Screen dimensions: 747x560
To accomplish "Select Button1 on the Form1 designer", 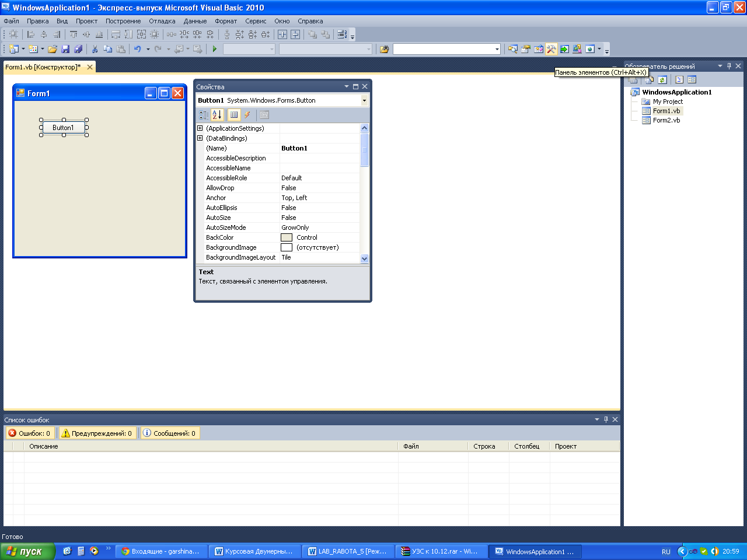I will pyautogui.click(x=64, y=128).
